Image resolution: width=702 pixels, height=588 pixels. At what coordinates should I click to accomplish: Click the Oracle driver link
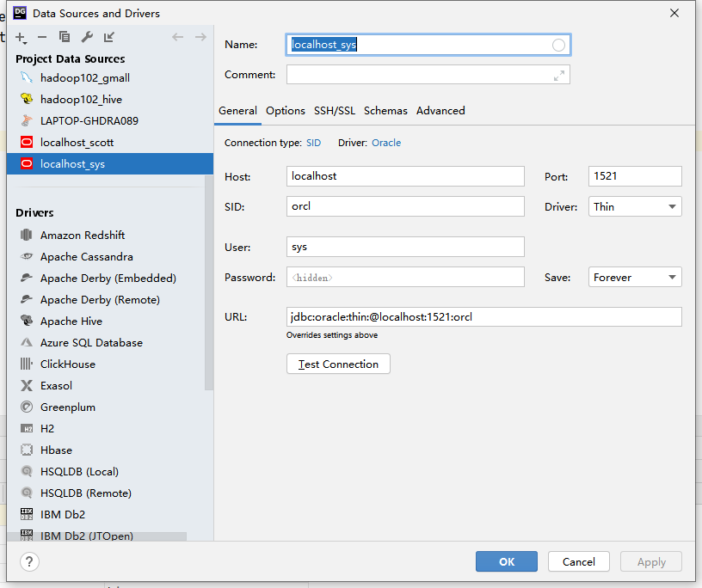pyautogui.click(x=386, y=143)
